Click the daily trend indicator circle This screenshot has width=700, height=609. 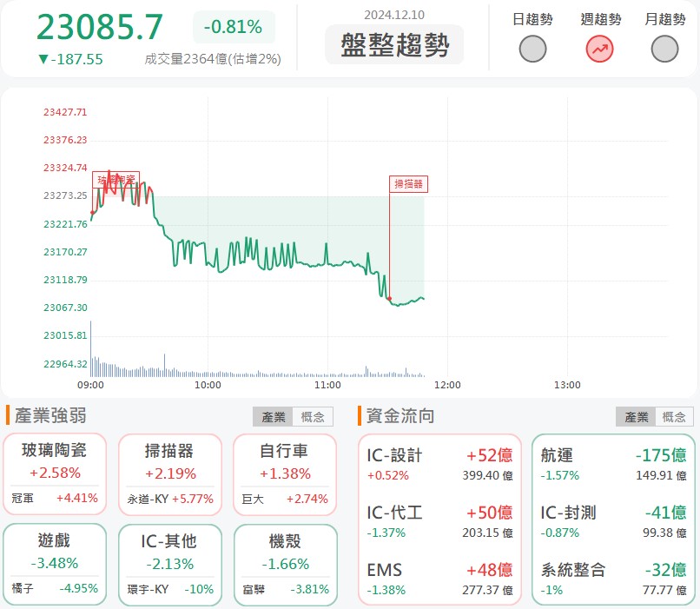(532, 49)
